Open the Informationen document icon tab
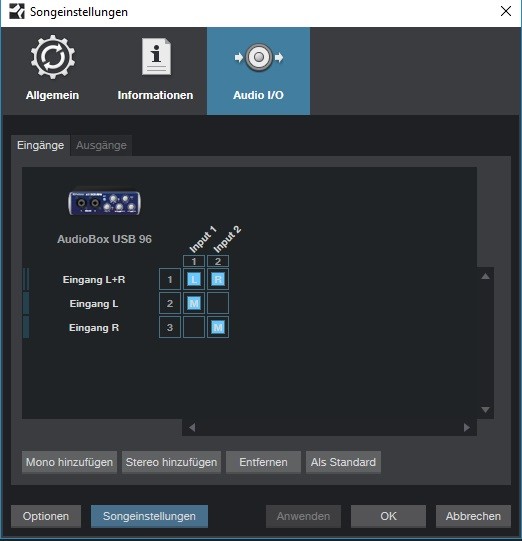522x541 pixels. tap(155, 71)
